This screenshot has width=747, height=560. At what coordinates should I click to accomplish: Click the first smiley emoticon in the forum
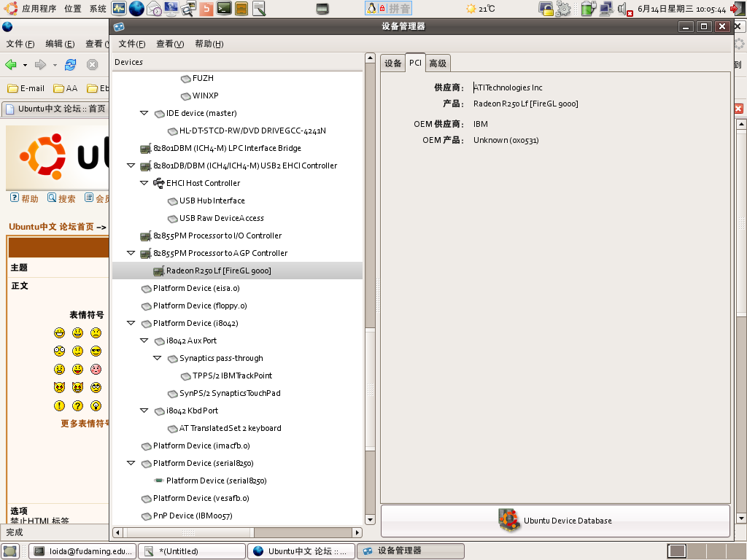tap(59, 332)
